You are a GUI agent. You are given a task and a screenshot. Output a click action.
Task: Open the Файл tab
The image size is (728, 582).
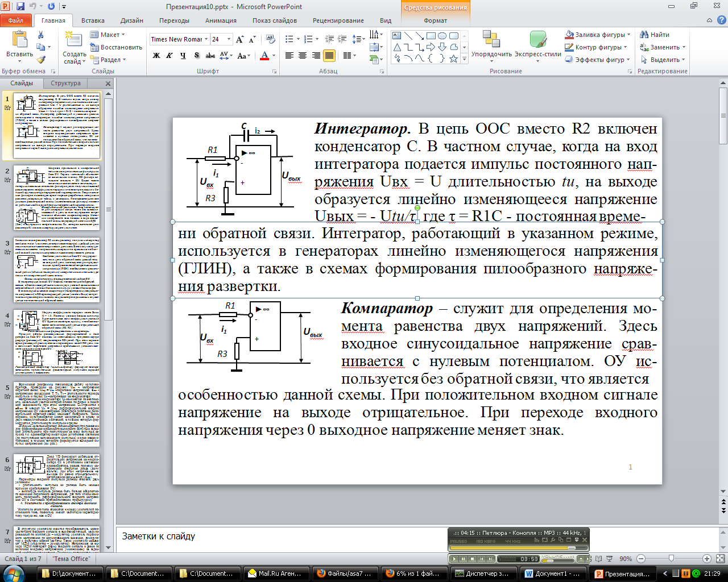15,20
